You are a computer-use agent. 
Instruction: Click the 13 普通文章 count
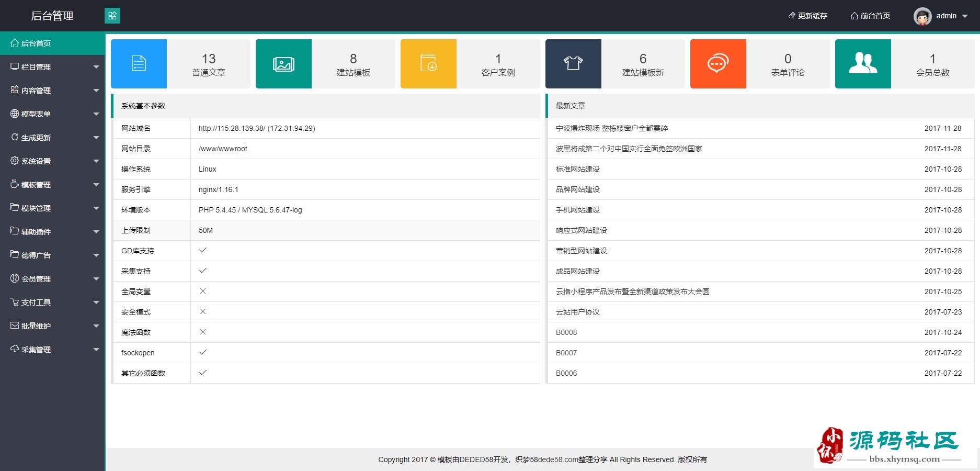coord(209,59)
